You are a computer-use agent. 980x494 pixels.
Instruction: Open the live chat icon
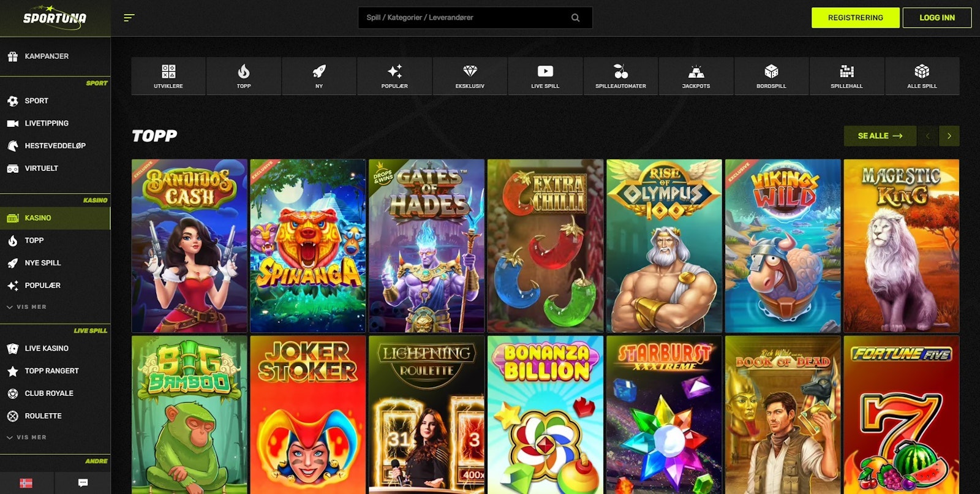[83, 483]
